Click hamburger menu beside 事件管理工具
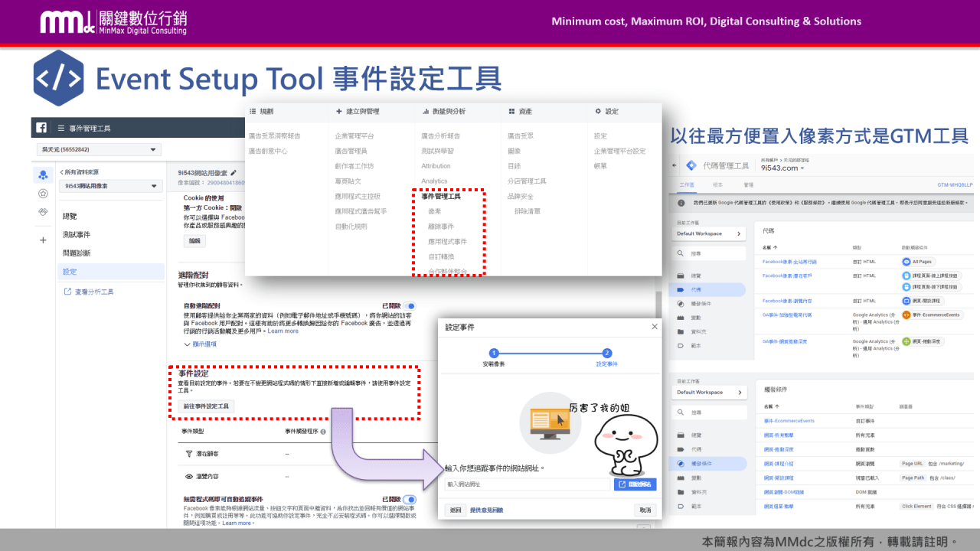The image size is (980, 551). [60, 127]
